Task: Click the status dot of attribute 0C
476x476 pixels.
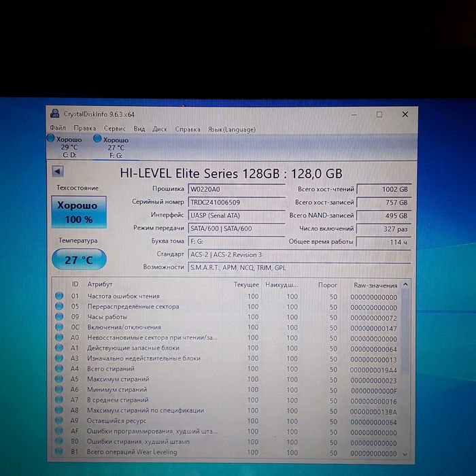Action: [59, 326]
